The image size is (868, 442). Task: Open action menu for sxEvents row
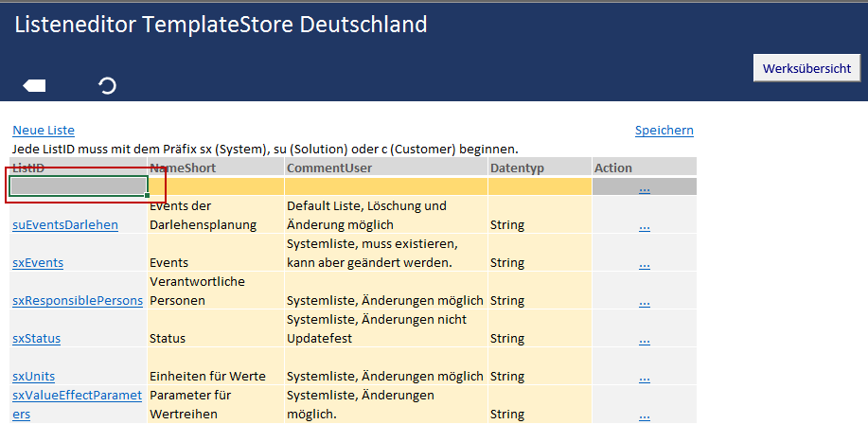click(645, 263)
